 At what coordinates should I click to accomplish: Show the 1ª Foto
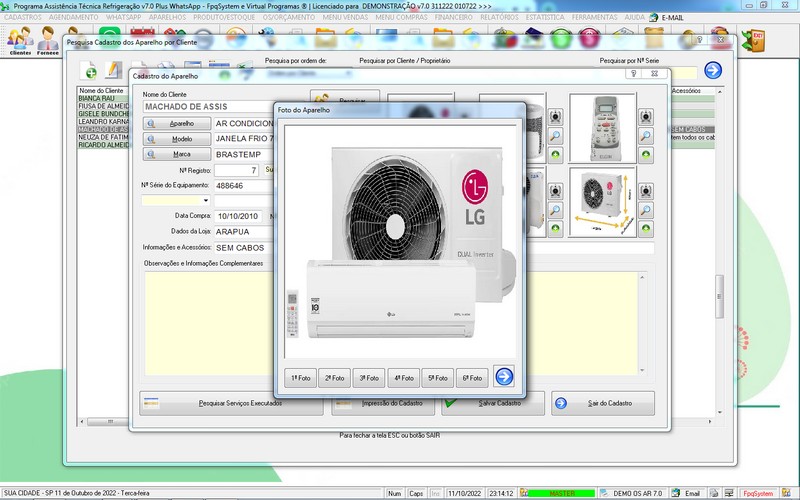tap(301, 378)
